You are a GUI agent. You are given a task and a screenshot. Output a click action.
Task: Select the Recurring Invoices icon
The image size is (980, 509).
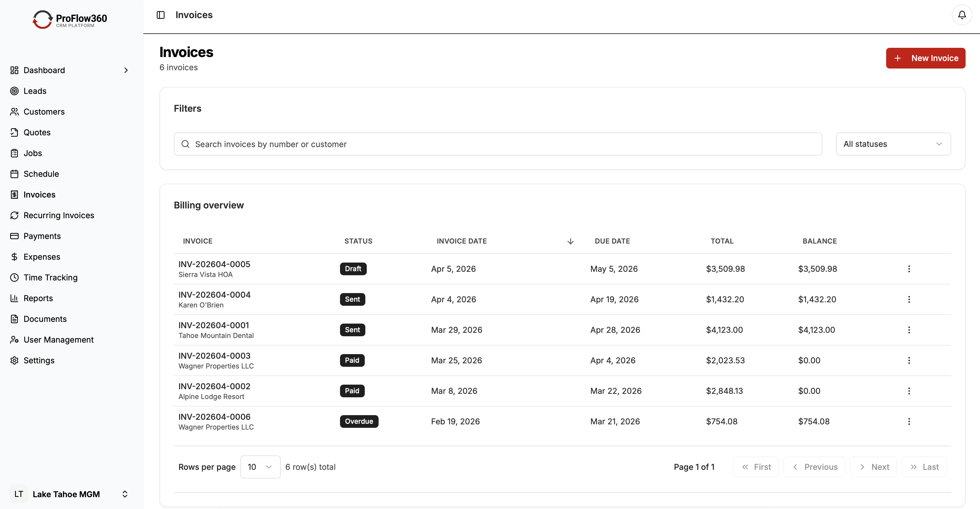point(14,215)
